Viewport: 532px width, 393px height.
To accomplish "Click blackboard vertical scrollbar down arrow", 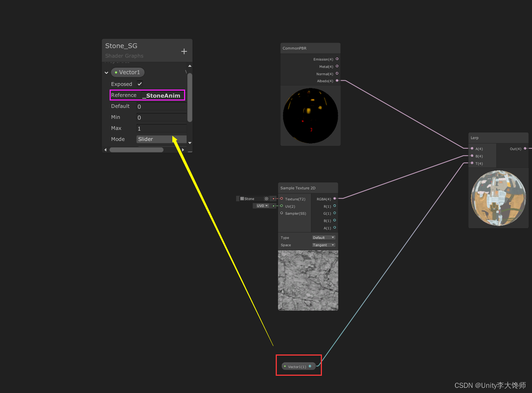I will [190, 143].
